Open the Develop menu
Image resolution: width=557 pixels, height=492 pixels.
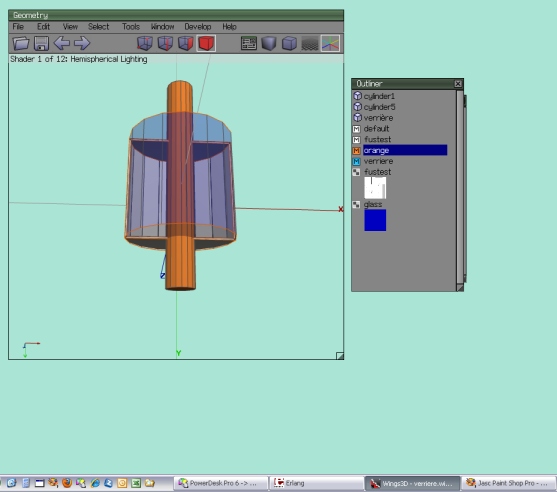coord(198,27)
